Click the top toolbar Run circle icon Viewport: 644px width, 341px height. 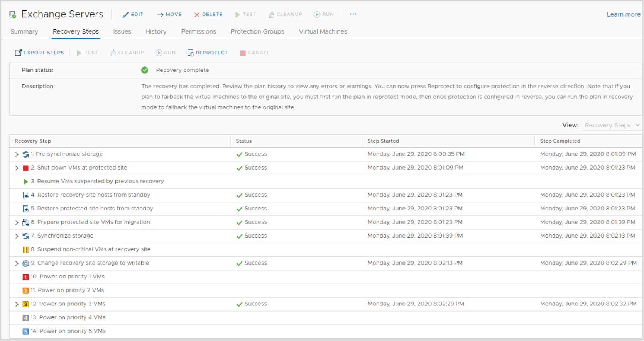317,15
